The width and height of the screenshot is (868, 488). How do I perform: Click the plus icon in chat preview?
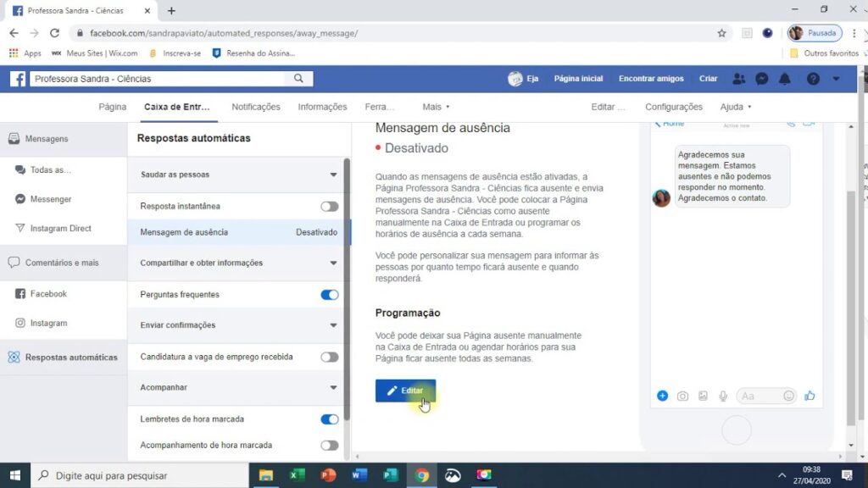(662, 396)
